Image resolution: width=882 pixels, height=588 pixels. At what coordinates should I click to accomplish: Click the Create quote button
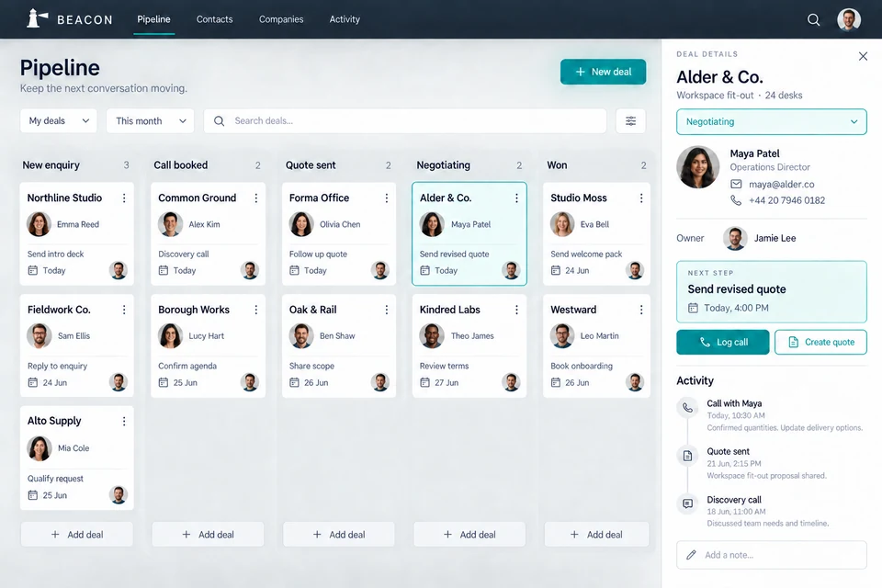(820, 342)
